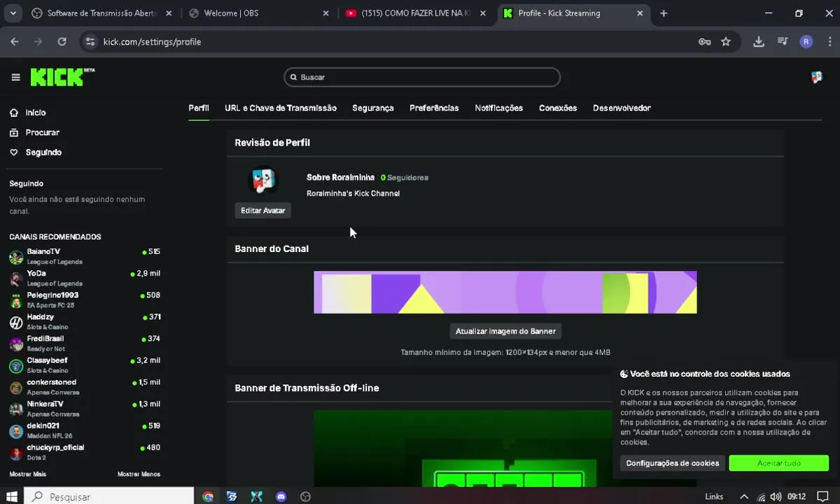Open browser downloads icon
Screen dimensions: 840x504
click(759, 42)
